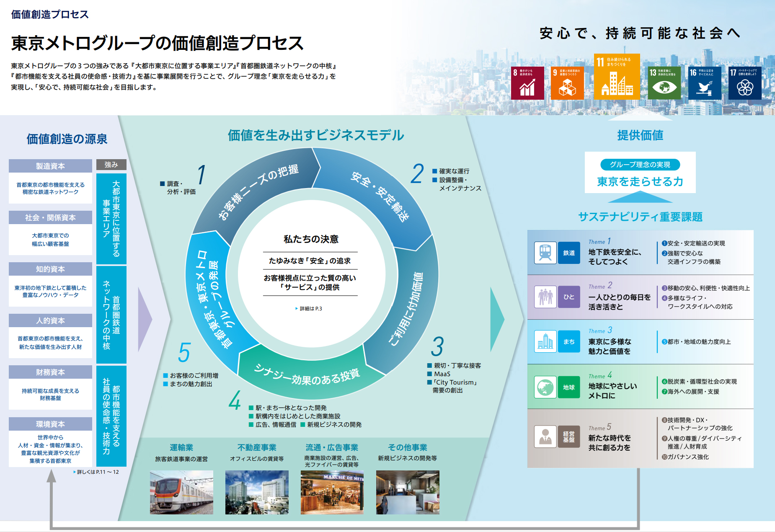Screen dimensions: 775x532
Task: Click the 不動産事業 heading
Action: click(257, 447)
